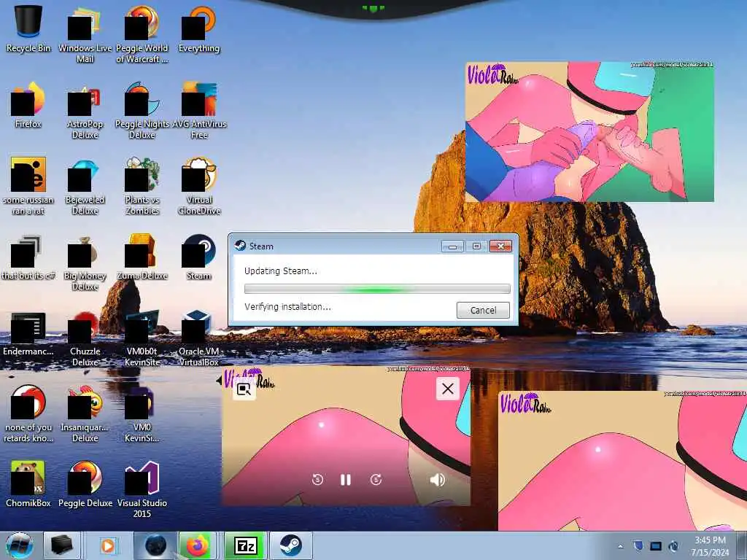
Task: Select the Endermanc... desktop icon
Action: tap(28, 333)
